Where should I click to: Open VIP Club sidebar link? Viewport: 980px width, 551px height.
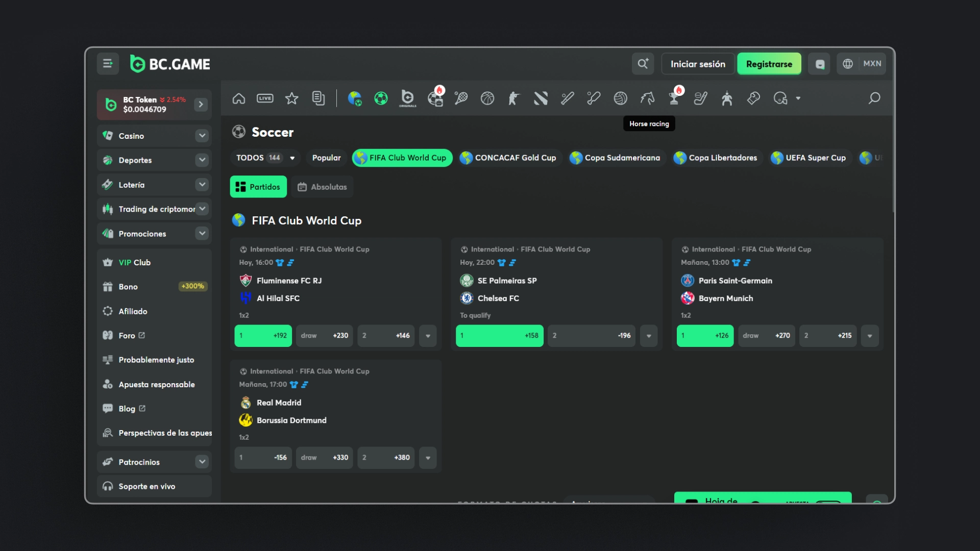pos(154,262)
